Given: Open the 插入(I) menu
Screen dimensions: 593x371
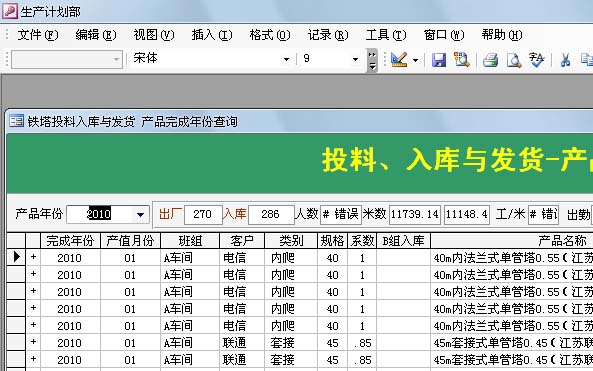Looking at the screenshot, I should click(x=212, y=35).
